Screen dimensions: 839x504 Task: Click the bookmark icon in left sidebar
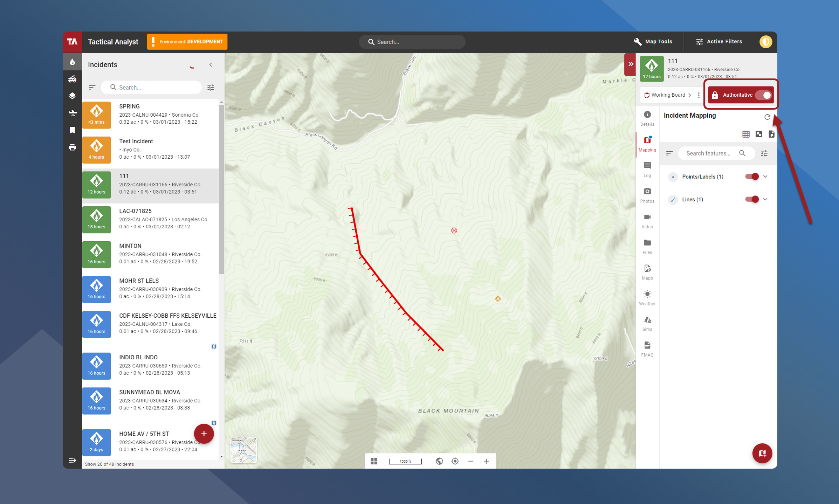pos(73,130)
